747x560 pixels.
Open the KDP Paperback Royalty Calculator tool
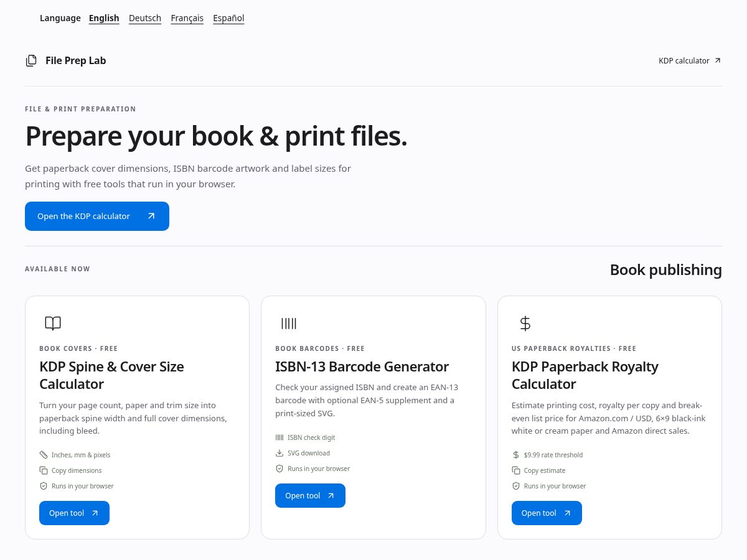[x=547, y=513]
